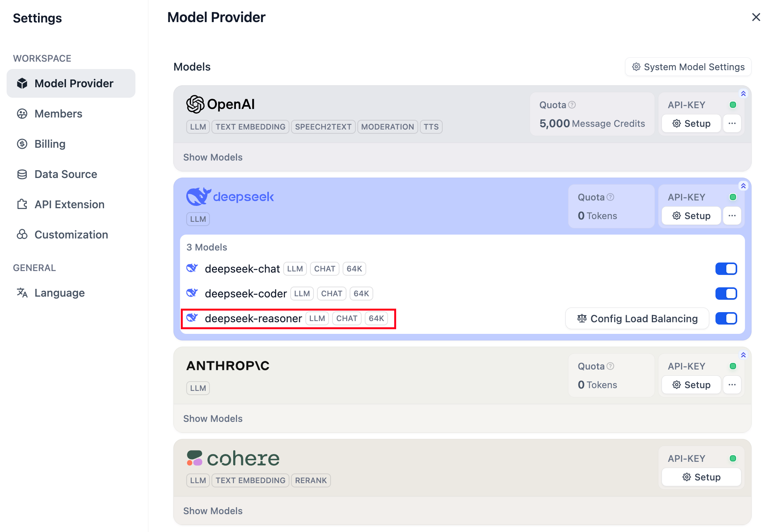Image resolution: width=776 pixels, height=532 pixels.
Task: Open the Members settings tab
Action: coord(58,114)
